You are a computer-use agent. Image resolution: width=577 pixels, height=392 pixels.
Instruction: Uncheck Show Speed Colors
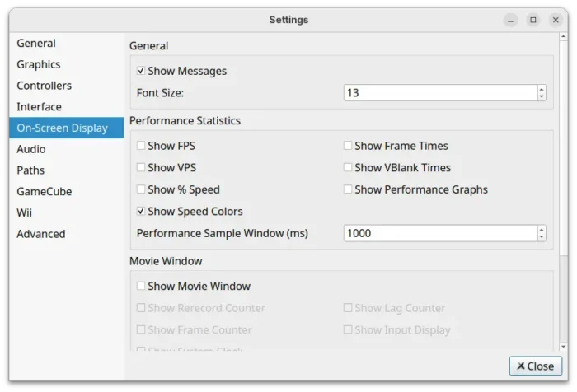point(142,212)
